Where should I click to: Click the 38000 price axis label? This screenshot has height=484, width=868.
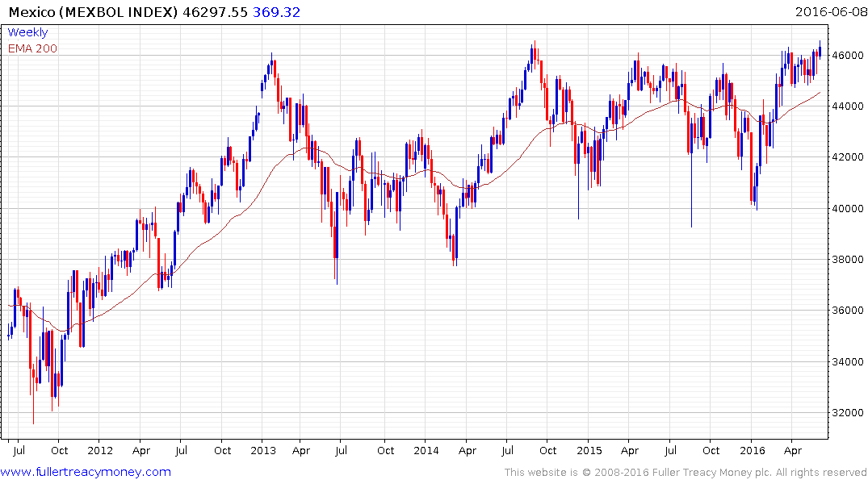point(848,260)
